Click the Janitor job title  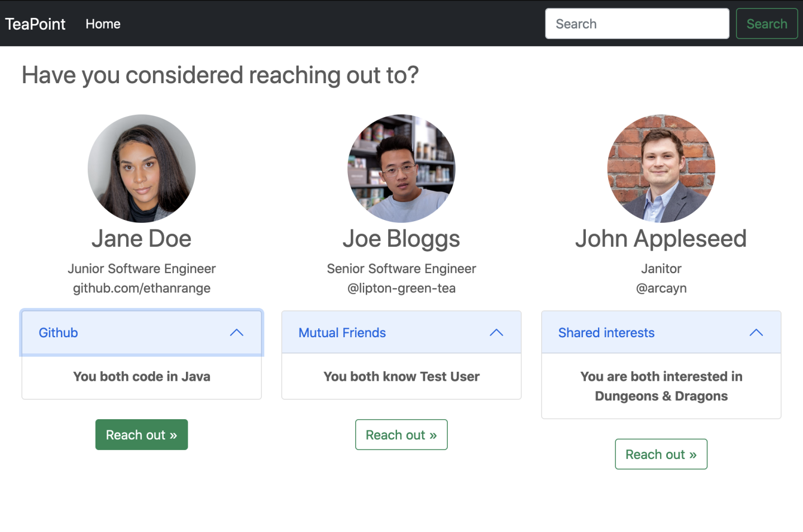(x=661, y=269)
